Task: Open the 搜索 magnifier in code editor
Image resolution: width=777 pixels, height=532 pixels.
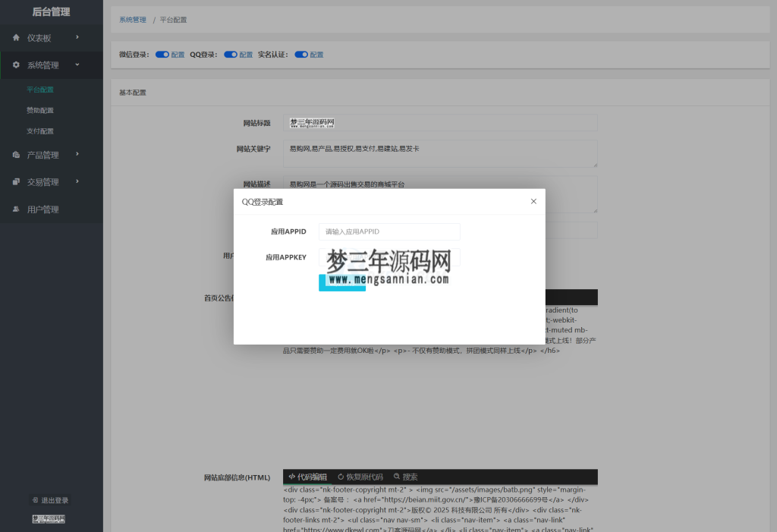Action: pyautogui.click(x=395, y=477)
